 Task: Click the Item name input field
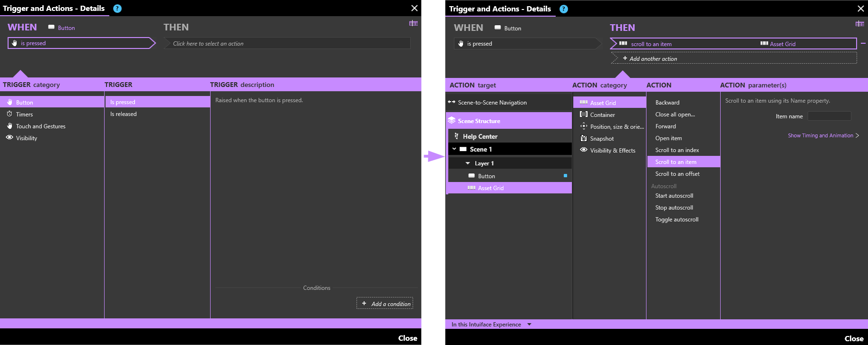click(x=829, y=116)
